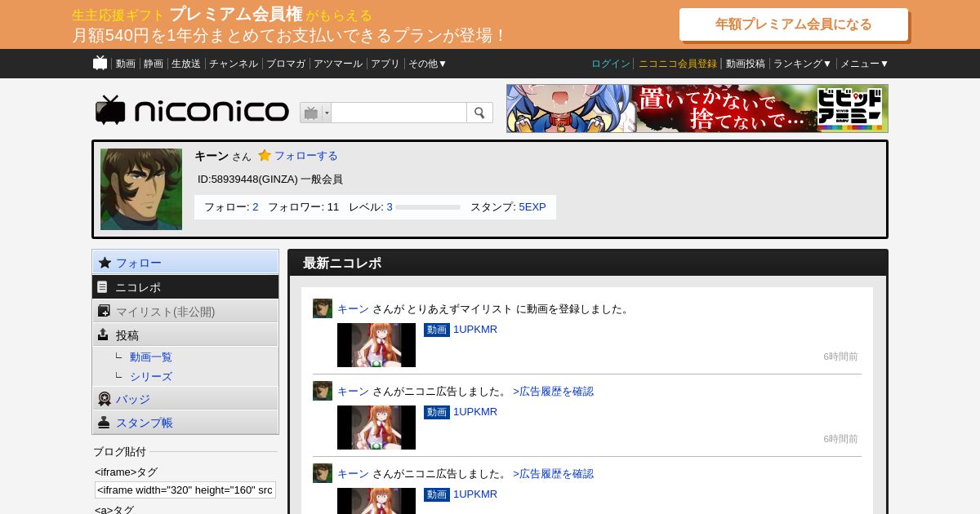This screenshot has width=980, height=514.
Task: Open the アプリ nav menu item
Action: tap(385, 64)
